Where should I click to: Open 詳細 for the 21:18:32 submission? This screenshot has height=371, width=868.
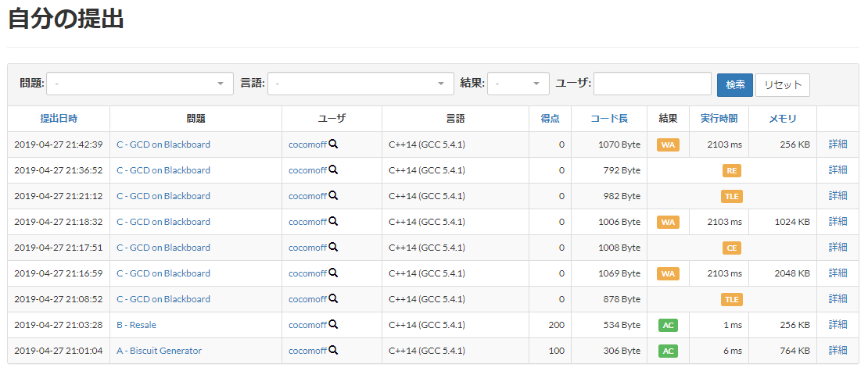click(838, 222)
